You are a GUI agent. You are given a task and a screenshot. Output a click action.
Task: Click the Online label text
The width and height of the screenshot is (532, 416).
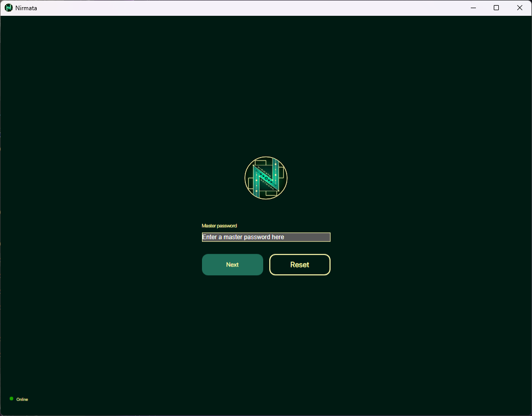[21, 399]
